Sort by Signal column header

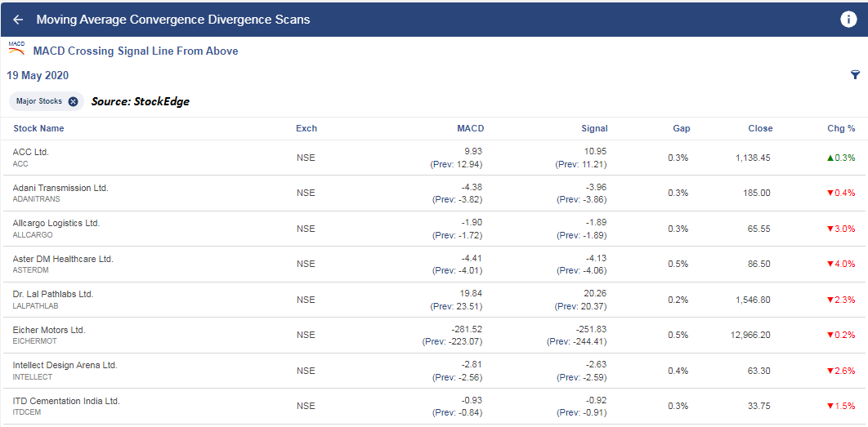pyautogui.click(x=594, y=128)
